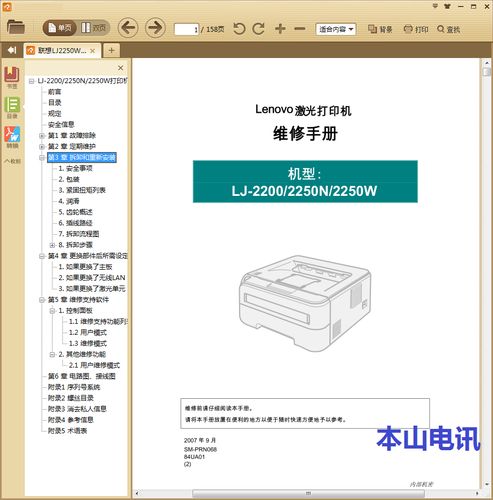Open the 适合内容 zoom dropdown
Viewport: 493px width, 500px height.
tap(336, 29)
